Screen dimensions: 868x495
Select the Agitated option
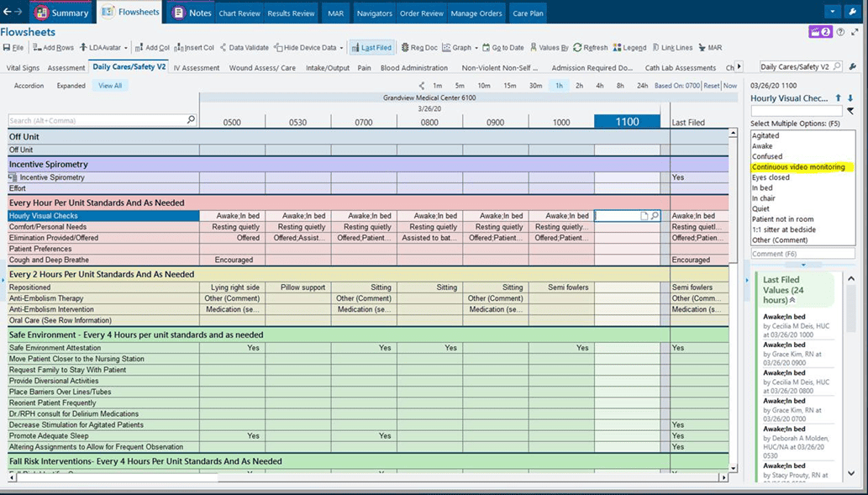766,134
